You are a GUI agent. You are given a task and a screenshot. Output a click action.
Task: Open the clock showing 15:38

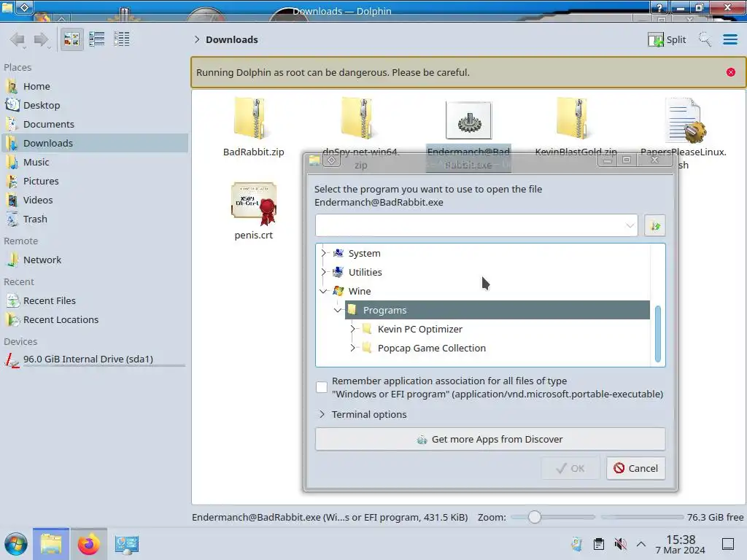[681, 544]
